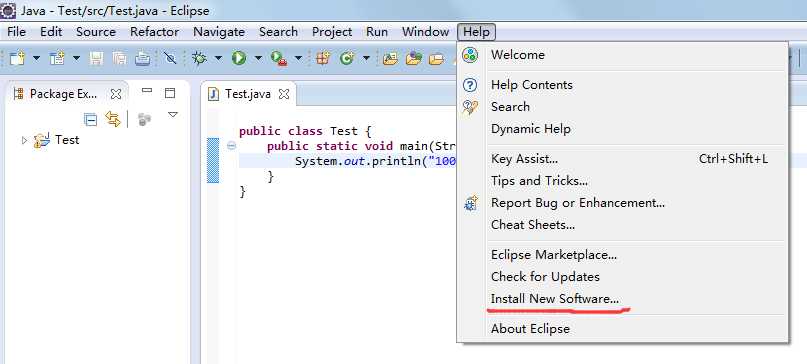Open the Debug dropdown arrow
This screenshot has width=807, height=364.
(218, 58)
